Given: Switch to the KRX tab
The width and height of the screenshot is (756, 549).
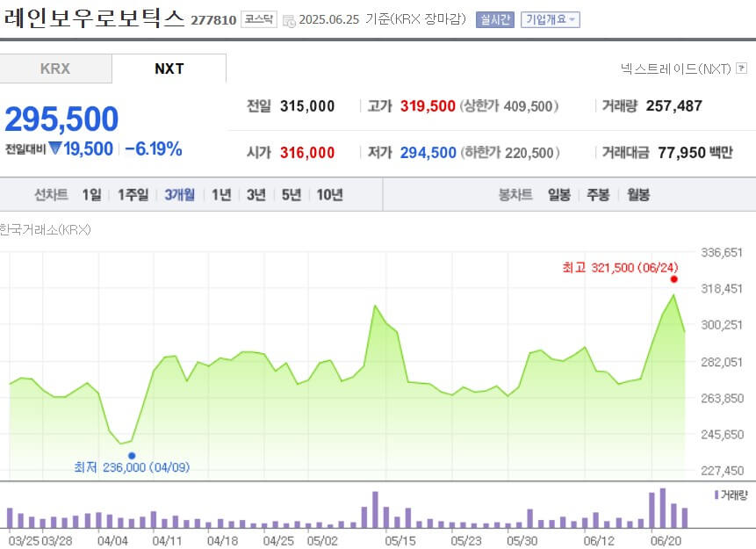Looking at the screenshot, I should point(55,68).
